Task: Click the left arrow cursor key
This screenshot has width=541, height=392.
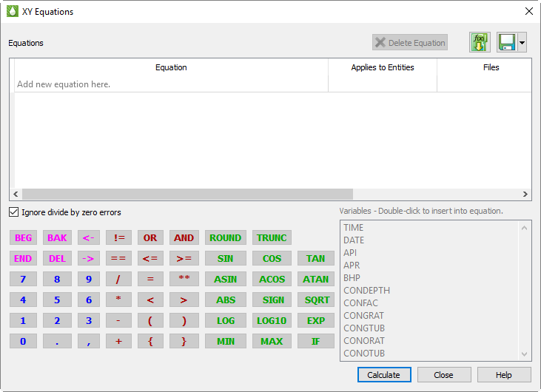Action: click(88, 238)
